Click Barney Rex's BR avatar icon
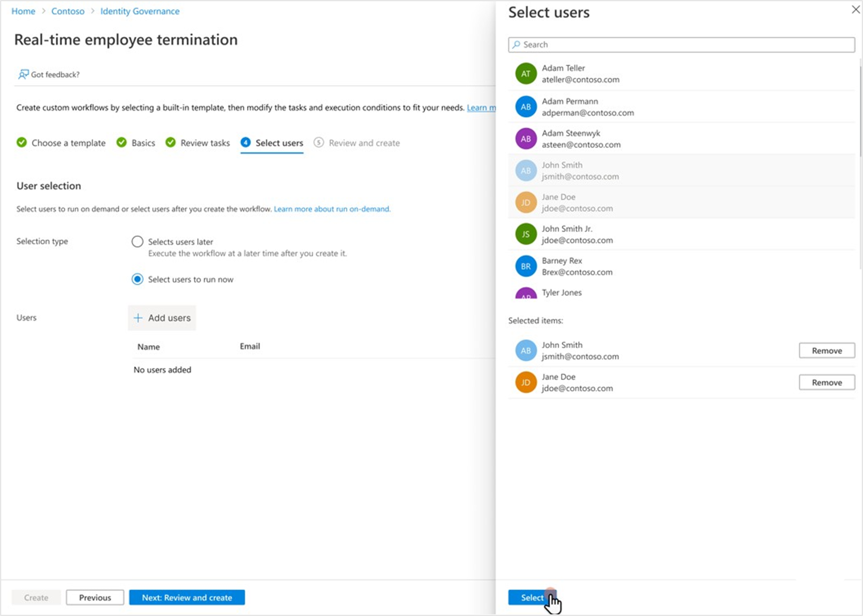863x616 pixels. pyautogui.click(x=525, y=266)
